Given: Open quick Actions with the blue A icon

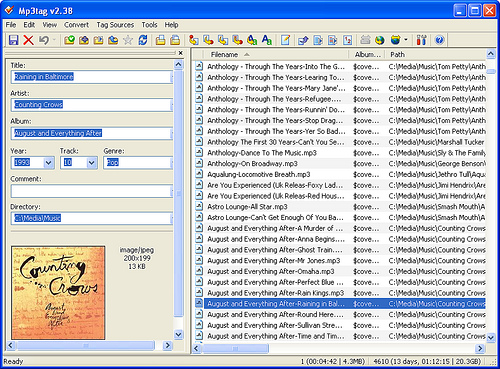Looking at the screenshot, I should pyautogui.click(x=267, y=40).
